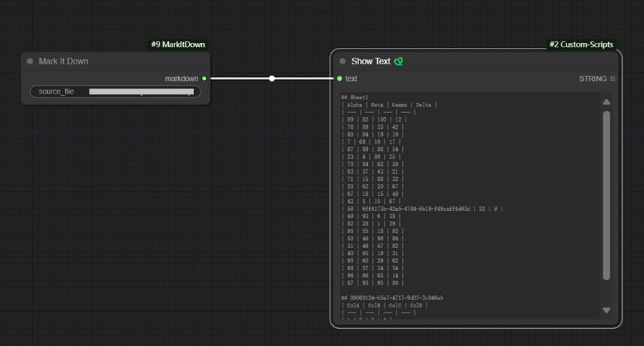Click the row '95 | 55 | 18 | 82'
Image resolution: width=644 pixels, height=346 pixels.
click(373, 231)
